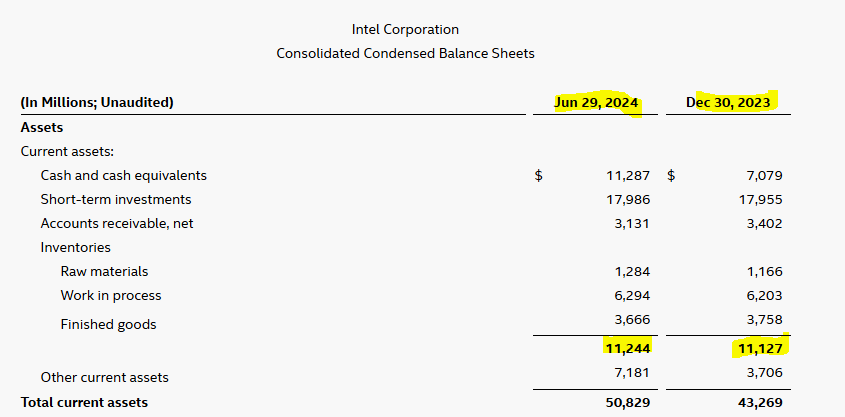845x417 pixels.
Task: Click the Short-term investments label
Action: 116,199
